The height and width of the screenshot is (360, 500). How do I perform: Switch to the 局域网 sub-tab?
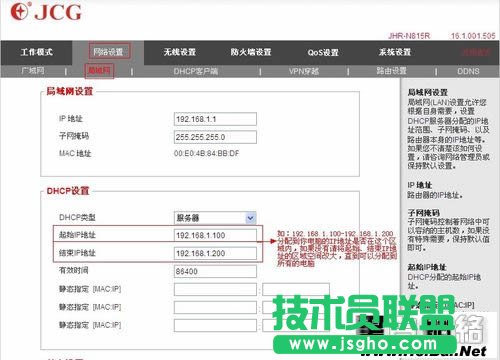(x=99, y=71)
